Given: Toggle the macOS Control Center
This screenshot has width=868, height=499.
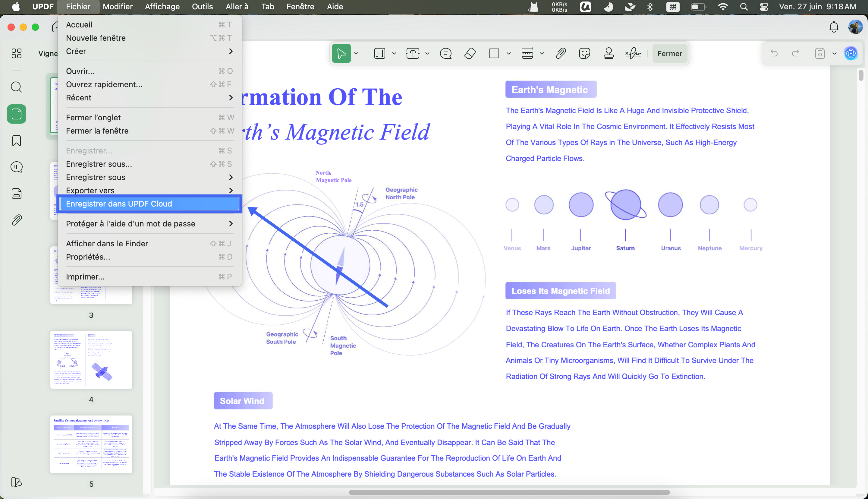Looking at the screenshot, I should coord(764,7).
